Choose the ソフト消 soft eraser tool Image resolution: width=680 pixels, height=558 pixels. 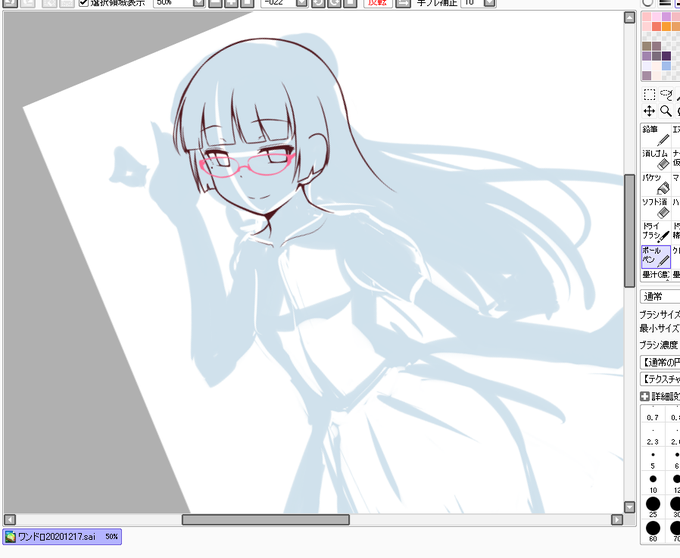coord(656,208)
